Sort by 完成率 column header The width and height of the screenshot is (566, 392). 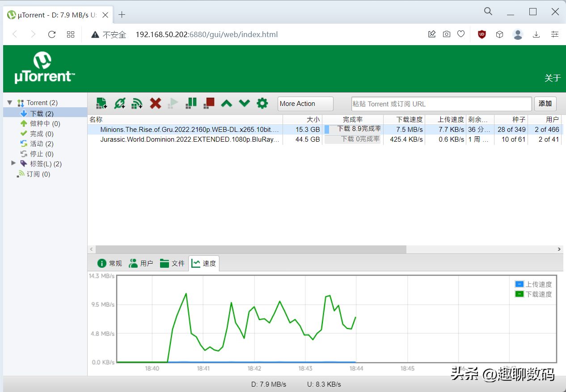pyautogui.click(x=353, y=119)
